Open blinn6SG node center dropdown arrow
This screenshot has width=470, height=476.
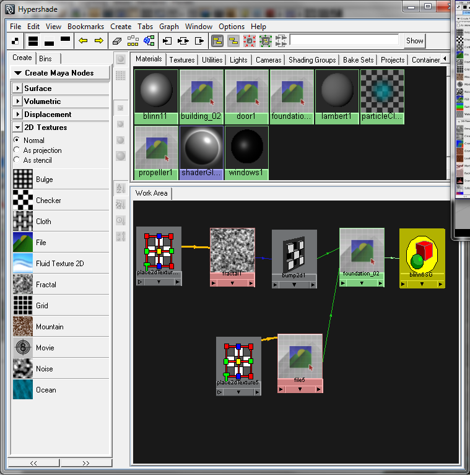(422, 284)
